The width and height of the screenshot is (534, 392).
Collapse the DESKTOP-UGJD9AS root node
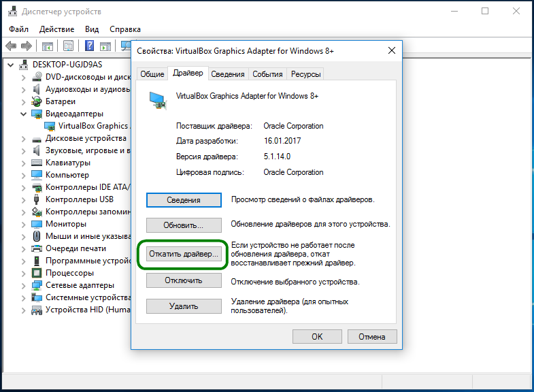tap(11, 65)
